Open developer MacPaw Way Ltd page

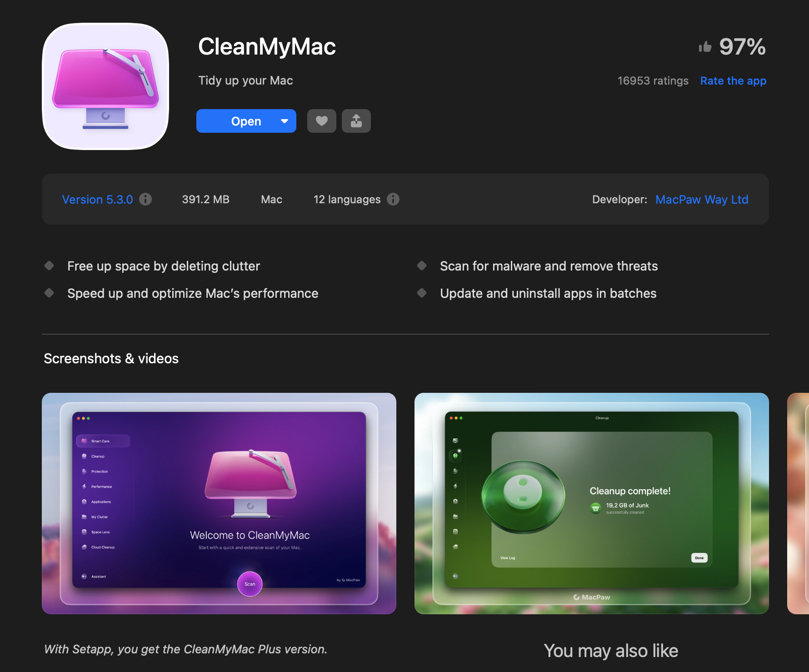(702, 200)
